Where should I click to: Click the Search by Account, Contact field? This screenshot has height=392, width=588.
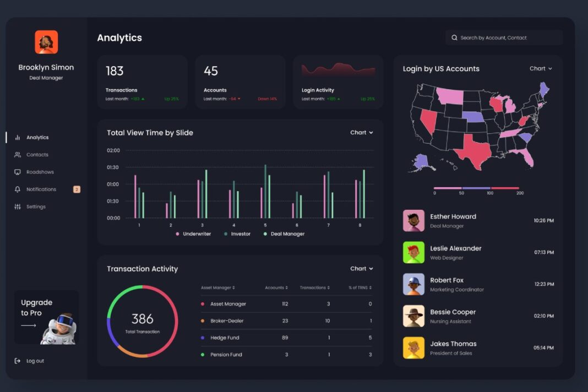(509, 38)
